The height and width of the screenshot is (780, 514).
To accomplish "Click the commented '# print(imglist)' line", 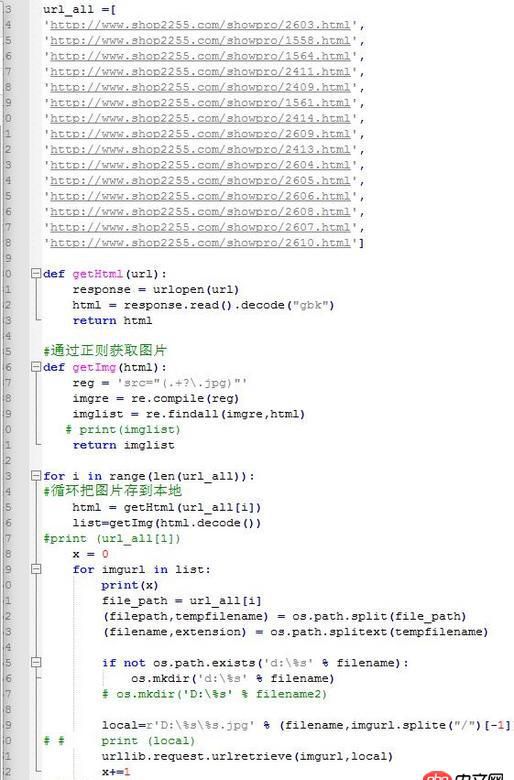I will point(123,429).
